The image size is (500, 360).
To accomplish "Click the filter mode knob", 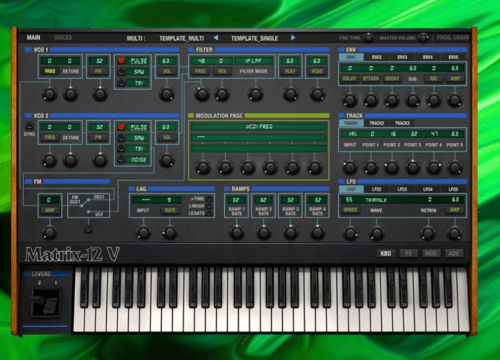I will point(255,94).
